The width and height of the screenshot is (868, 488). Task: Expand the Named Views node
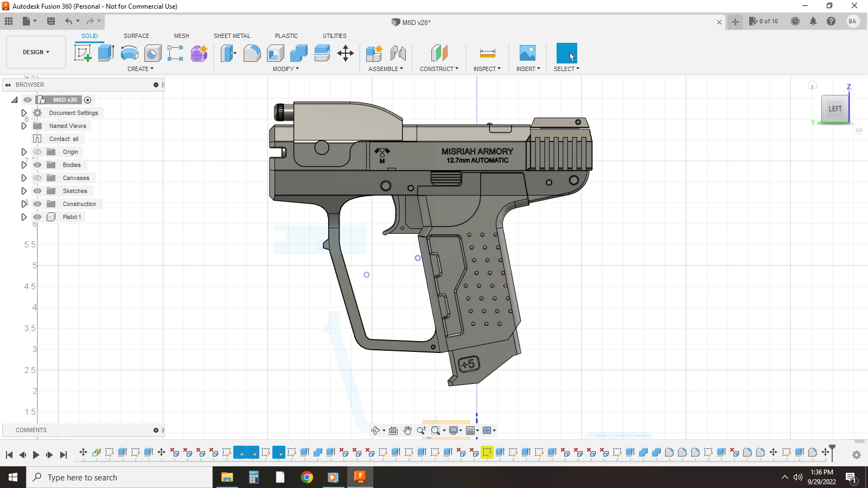(24, 126)
